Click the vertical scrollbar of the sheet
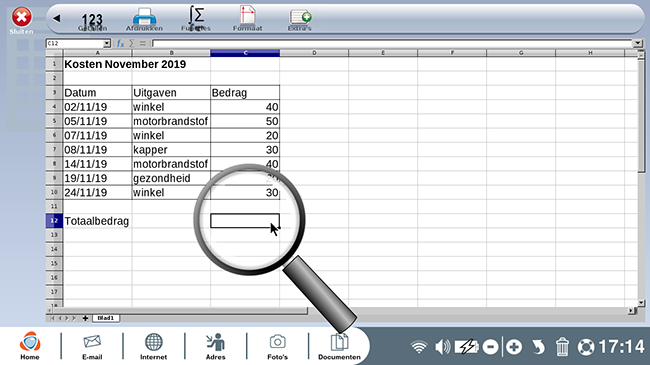650x365 pixels. click(641, 178)
